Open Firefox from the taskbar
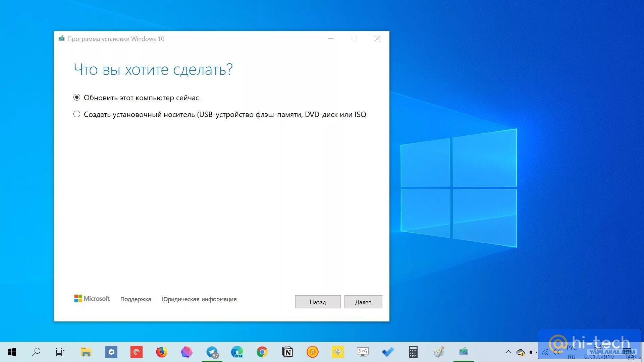The image size is (644, 362). [161, 352]
